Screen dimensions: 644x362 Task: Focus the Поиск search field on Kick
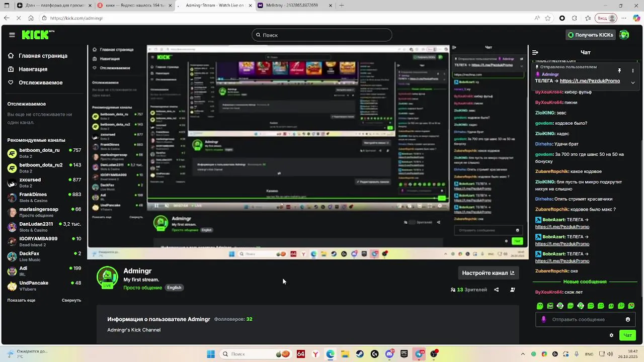click(x=321, y=35)
